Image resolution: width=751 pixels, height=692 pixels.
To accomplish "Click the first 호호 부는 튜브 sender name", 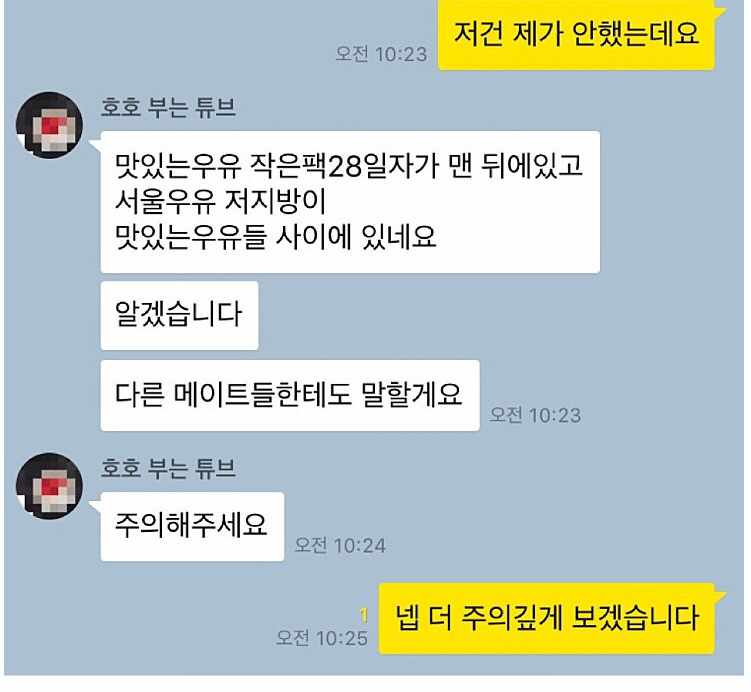I will coord(168,107).
